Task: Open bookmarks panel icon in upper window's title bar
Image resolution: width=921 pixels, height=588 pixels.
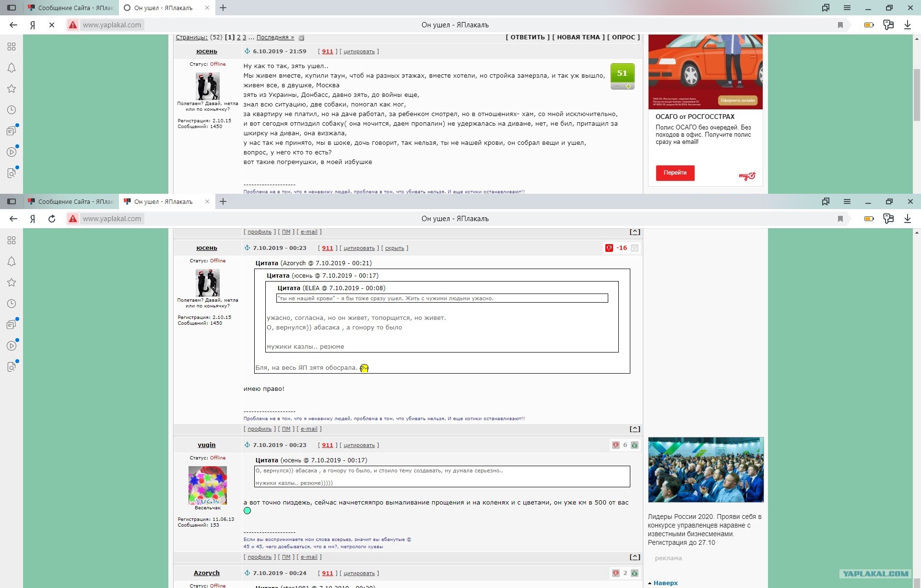Action: click(x=826, y=8)
